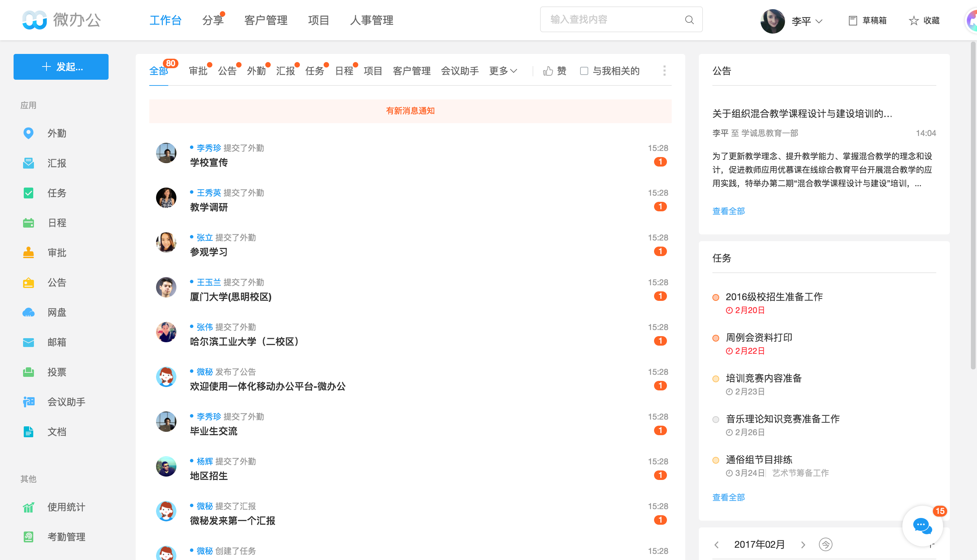
Task: Open the 李秀珍 name link on 学校宣传
Action: pyautogui.click(x=209, y=148)
